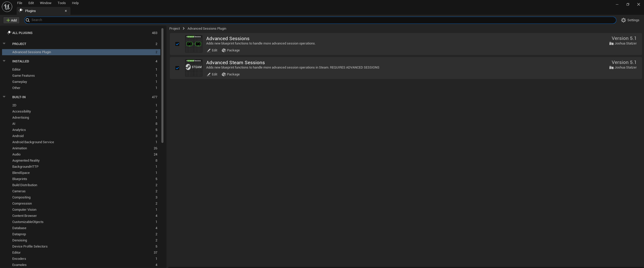Click the Package icon for Advanced Sessions
The width and height of the screenshot is (644, 268).
pyautogui.click(x=224, y=50)
